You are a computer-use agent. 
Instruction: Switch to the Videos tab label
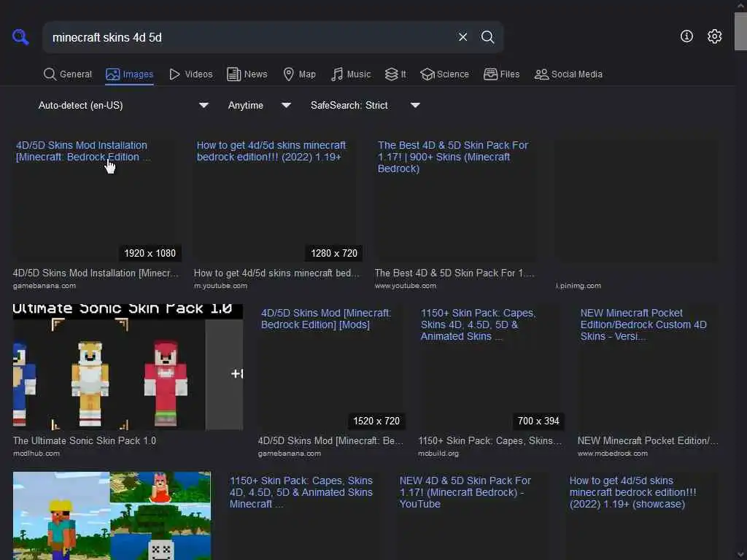point(198,74)
